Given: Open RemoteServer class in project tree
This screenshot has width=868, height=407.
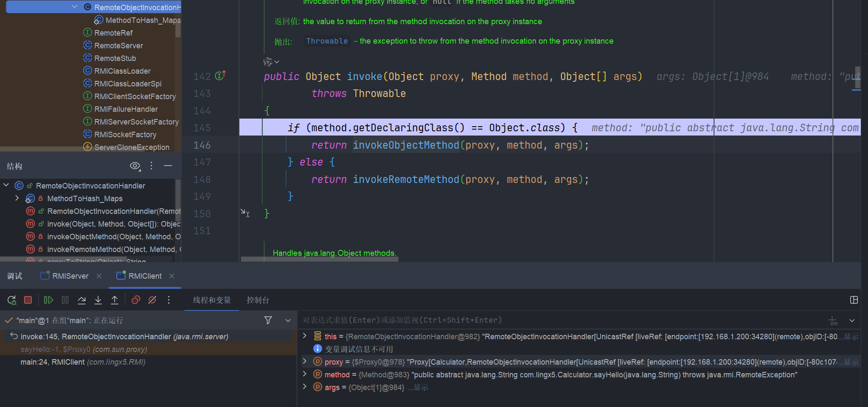Looking at the screenshot, I should click(113, 46).
